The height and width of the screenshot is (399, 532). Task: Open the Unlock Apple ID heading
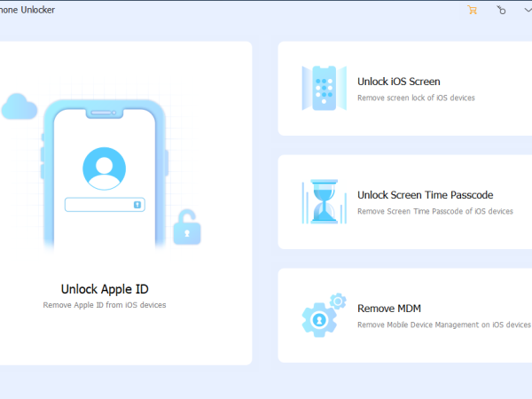105,289
